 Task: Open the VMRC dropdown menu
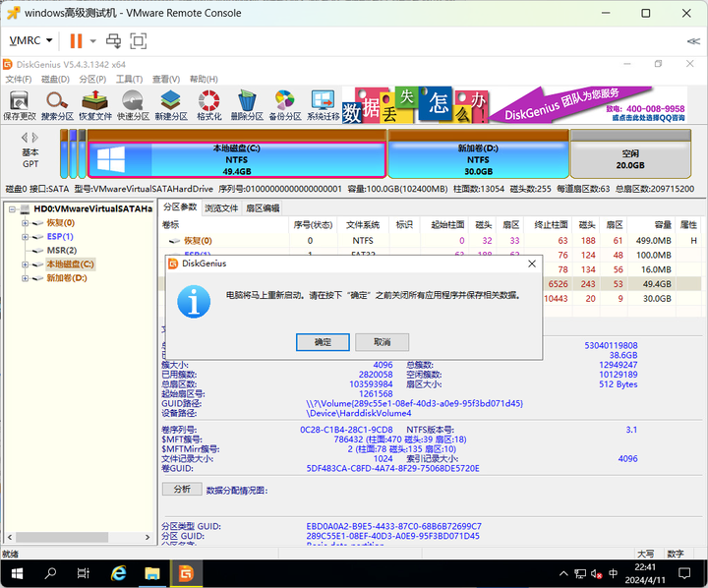30,40
